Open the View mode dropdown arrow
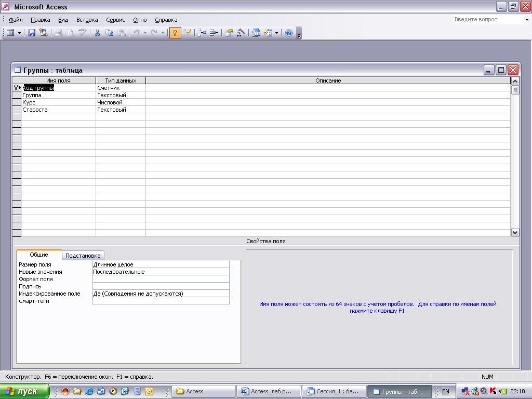The height and width of the screenshot is (399, 532). point(19,33)
